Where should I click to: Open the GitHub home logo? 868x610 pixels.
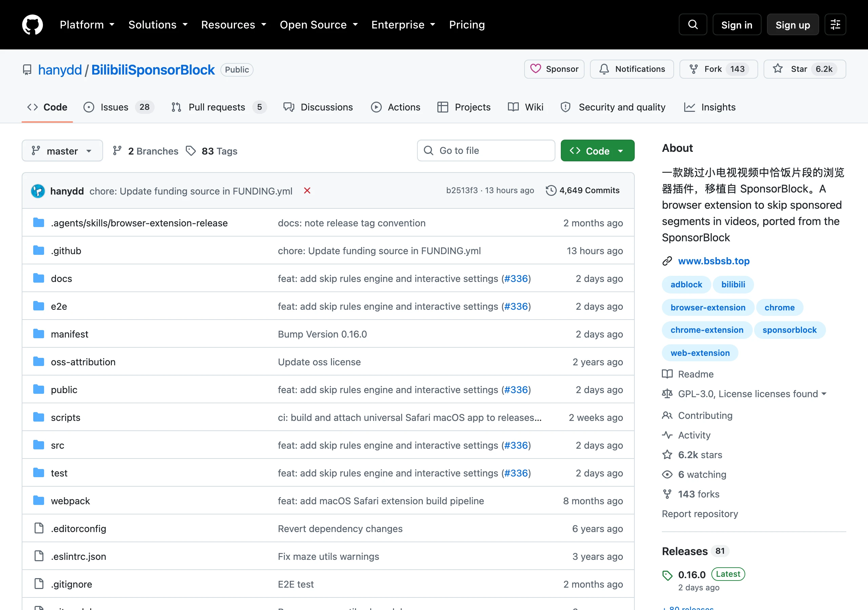(33, 24)
